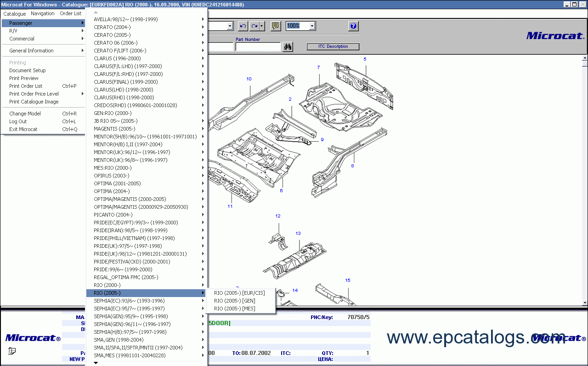Open the 100% zoom dropdown
588x366 pixels.
312,26
